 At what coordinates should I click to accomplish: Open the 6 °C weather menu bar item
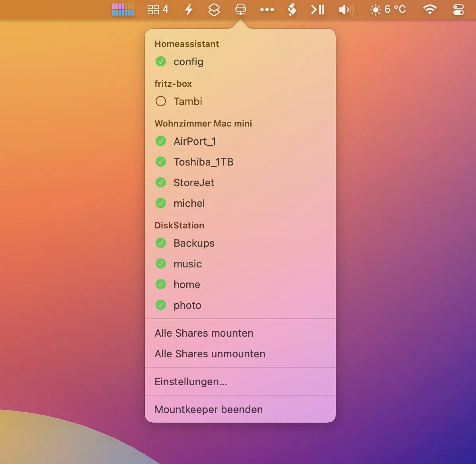pyautogui.click(x=388, y=10)
